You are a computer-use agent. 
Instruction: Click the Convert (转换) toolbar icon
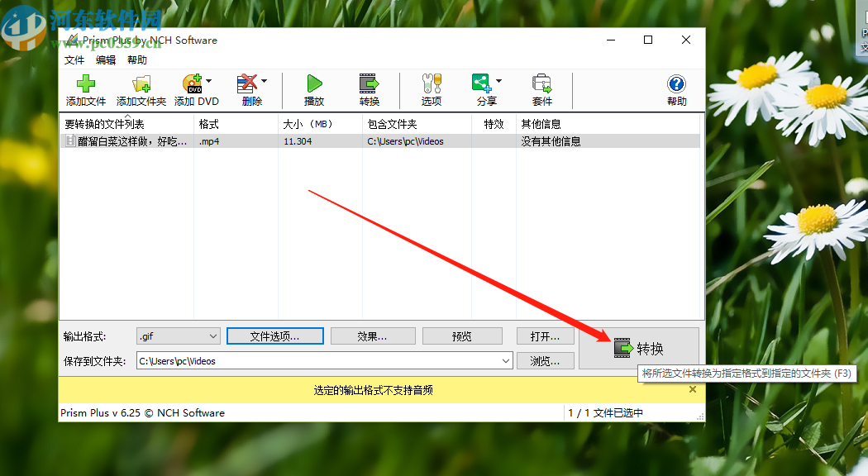pos(369,83)
